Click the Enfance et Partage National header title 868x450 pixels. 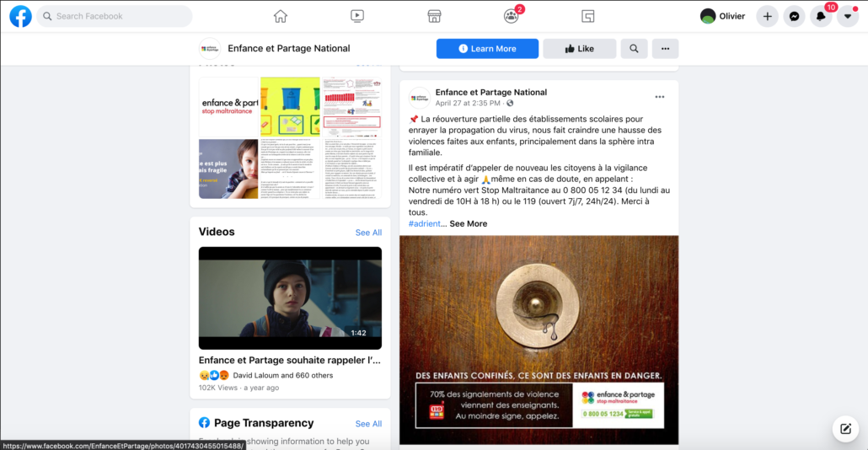coord(289,49)
